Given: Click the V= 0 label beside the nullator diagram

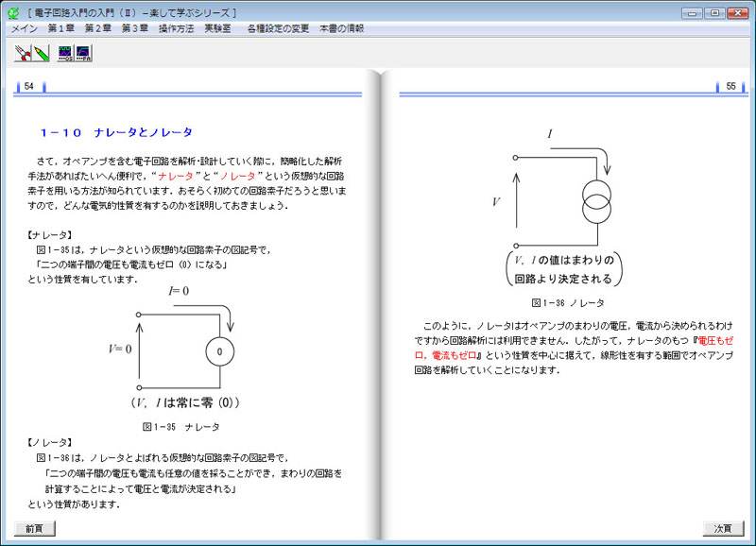Looking at the screenshot, I should click(x=120, y=349).
